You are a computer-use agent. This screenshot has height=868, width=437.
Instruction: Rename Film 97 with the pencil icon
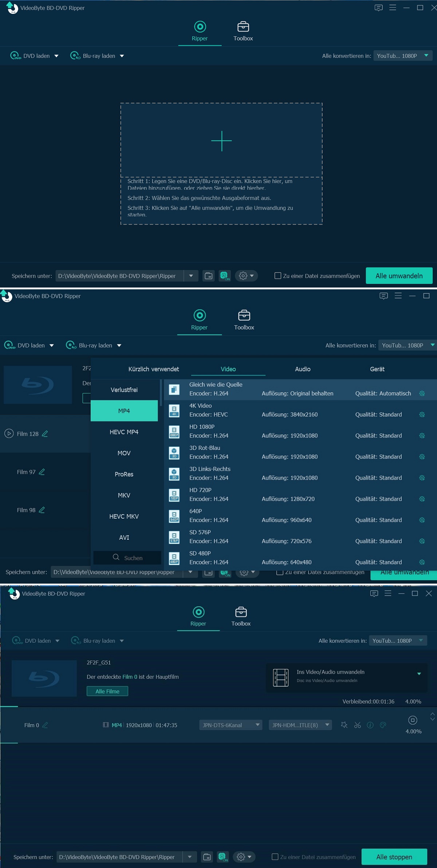(x=42, y=472)
